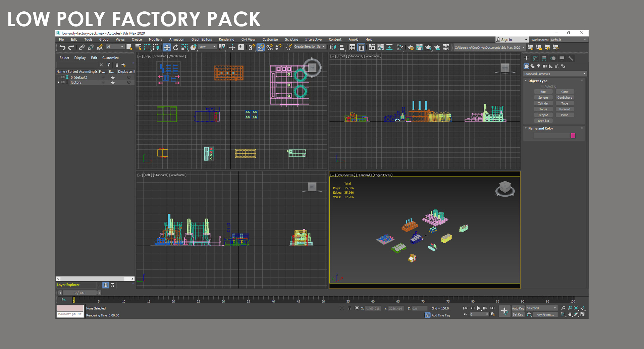Open the Lights category in the Create panel
The image size is (644, 349).
tap(539, 66)
